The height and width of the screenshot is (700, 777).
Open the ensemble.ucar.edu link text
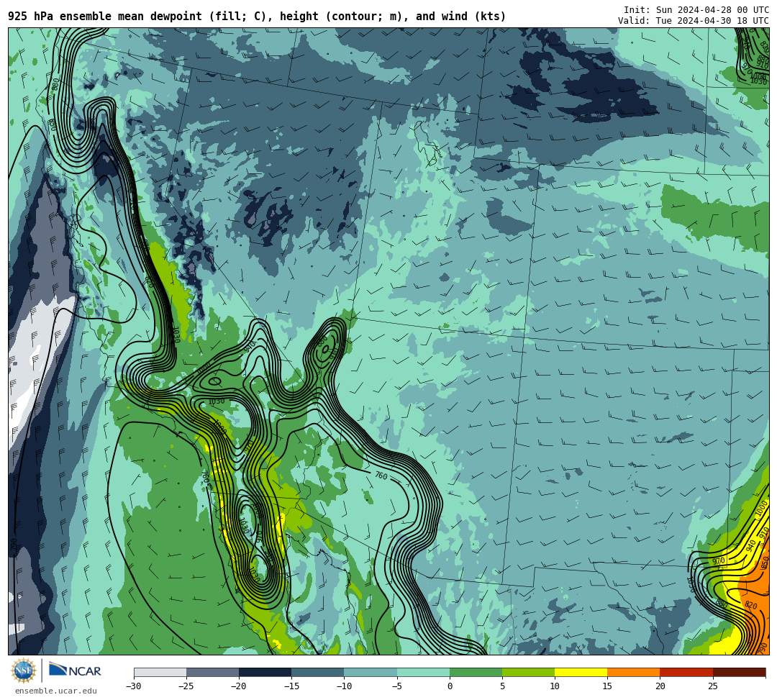55,691
